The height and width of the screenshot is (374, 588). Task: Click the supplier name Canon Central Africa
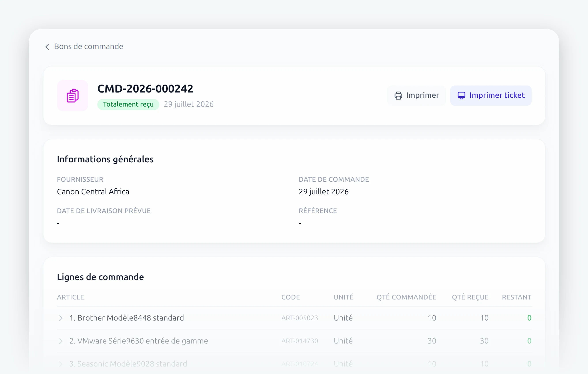coord(93,192)
